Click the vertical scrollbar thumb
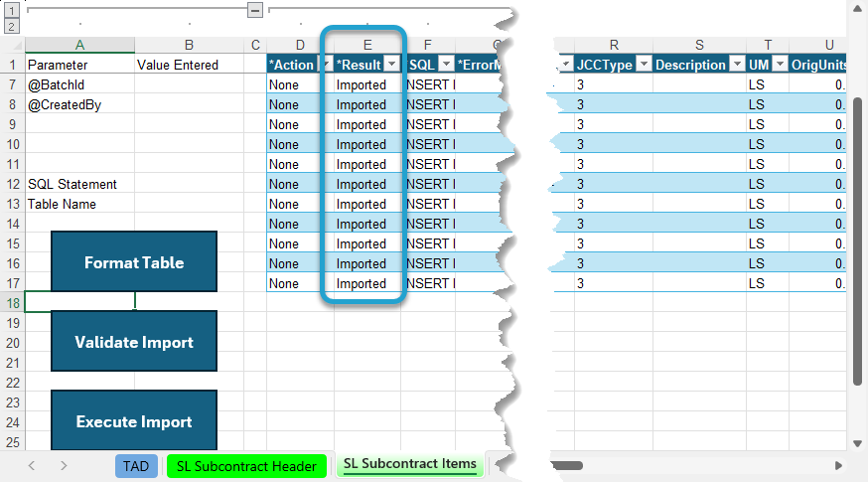 pyautogui.click(x=857, y=241)
